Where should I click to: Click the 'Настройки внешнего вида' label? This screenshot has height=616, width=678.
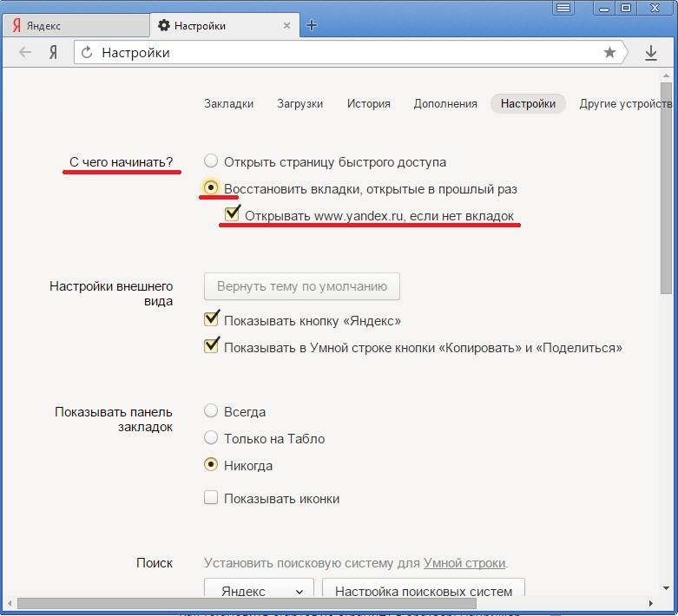coord(111,293)
